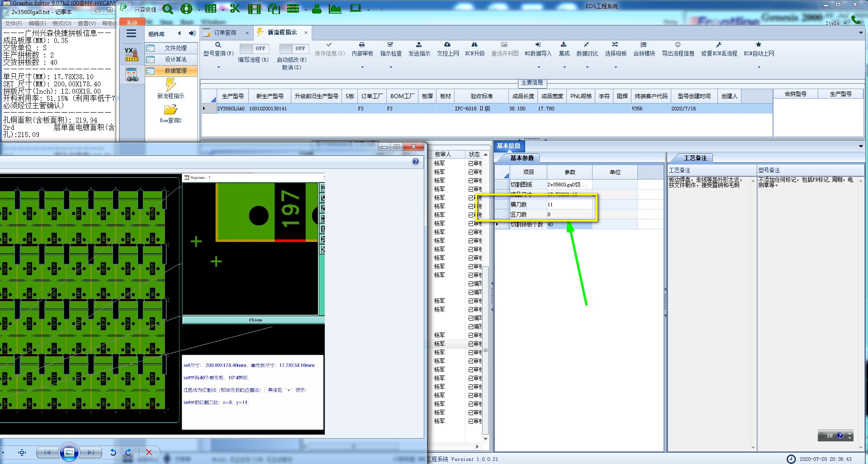Click 发送指示 upload button
868x464 pixels.
point(419,49)
